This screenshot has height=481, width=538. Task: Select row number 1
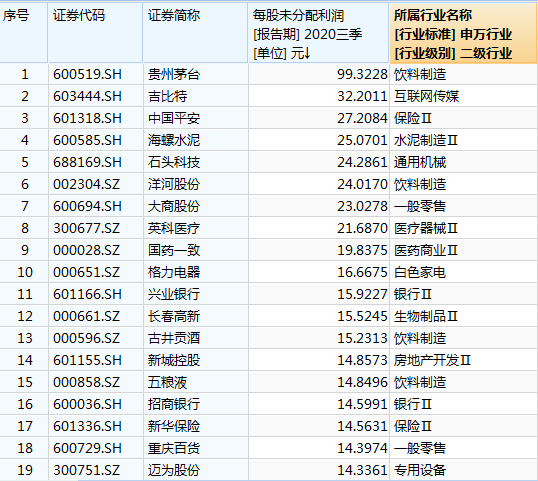click(x=24, y=74)
